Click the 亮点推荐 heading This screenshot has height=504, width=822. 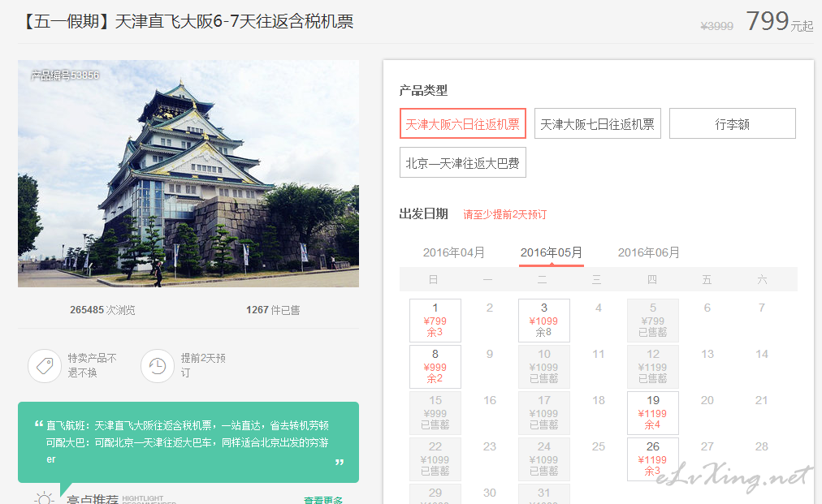[93, 499]
